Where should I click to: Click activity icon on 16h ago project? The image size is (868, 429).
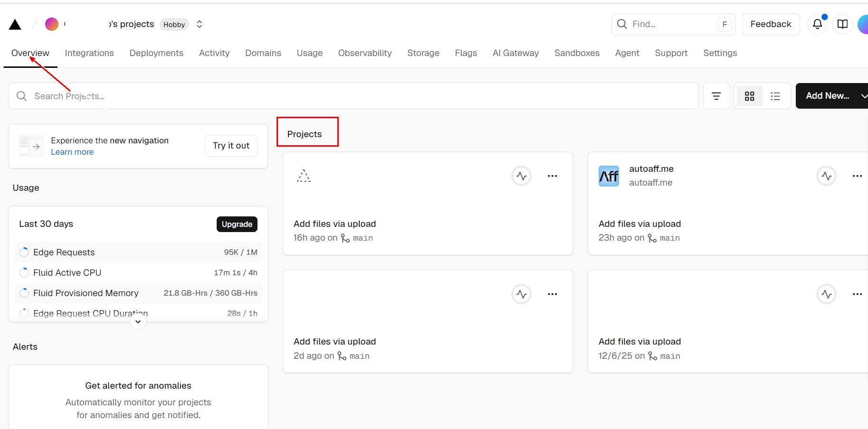click(521, 176)
